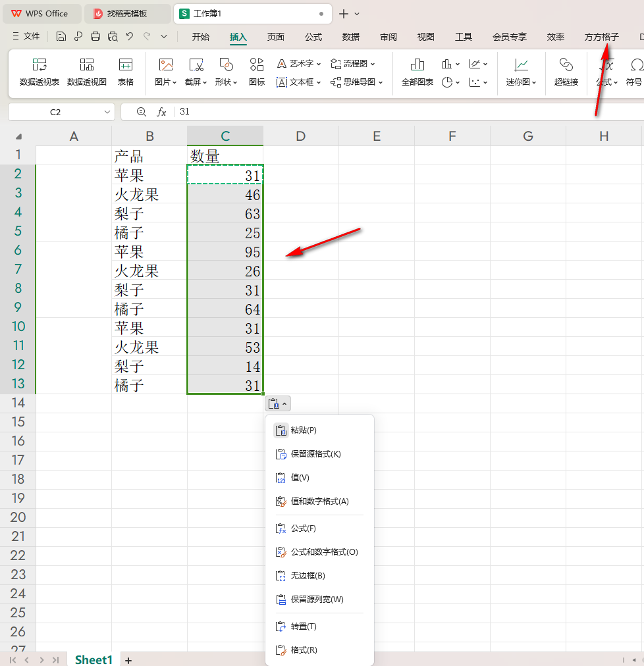644x666 pixels.
Task: Select transpose 转置(T) paste option
Action: point(304,627)
